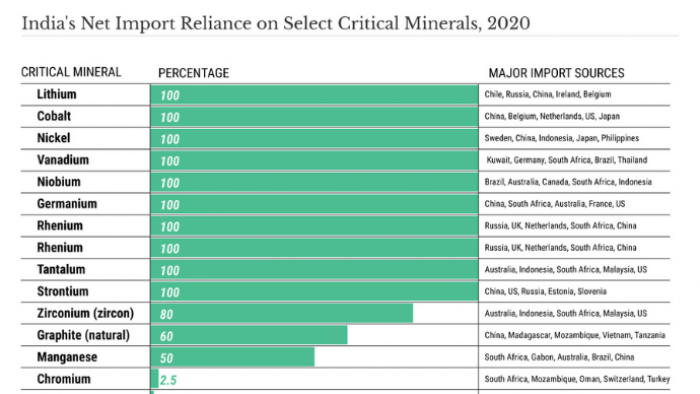This screenshot has width=700, height=394.
Task: Select the CRITICAL MINERAL column header
Action: point(71,72)
